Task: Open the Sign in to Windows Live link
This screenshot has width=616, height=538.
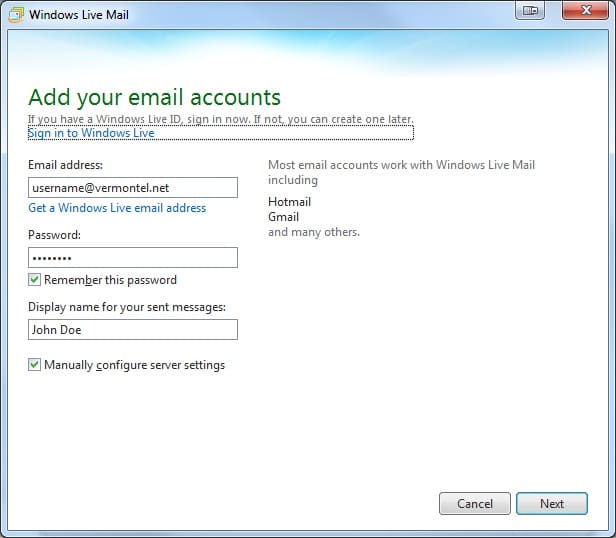Action: pos(91,133)
